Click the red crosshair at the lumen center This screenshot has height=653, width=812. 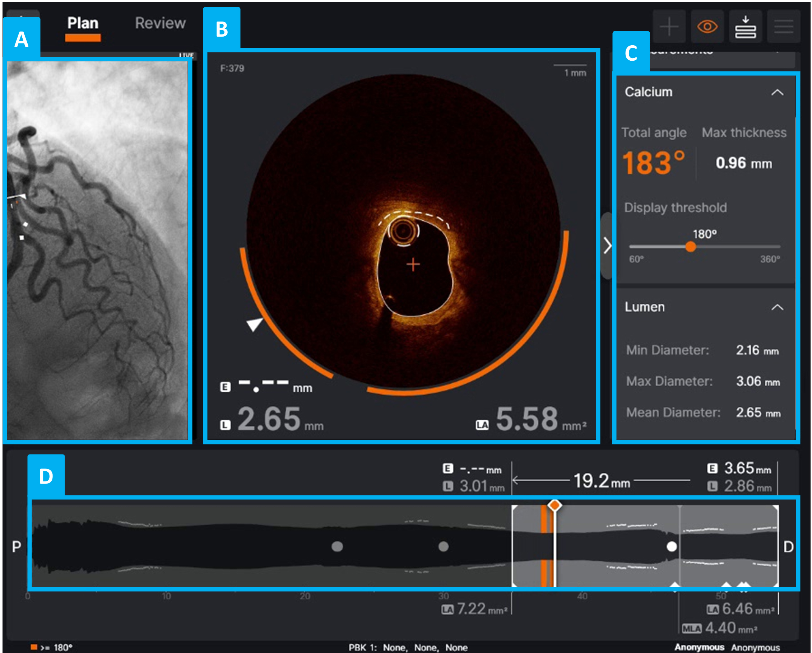click(x=413, y=264)
